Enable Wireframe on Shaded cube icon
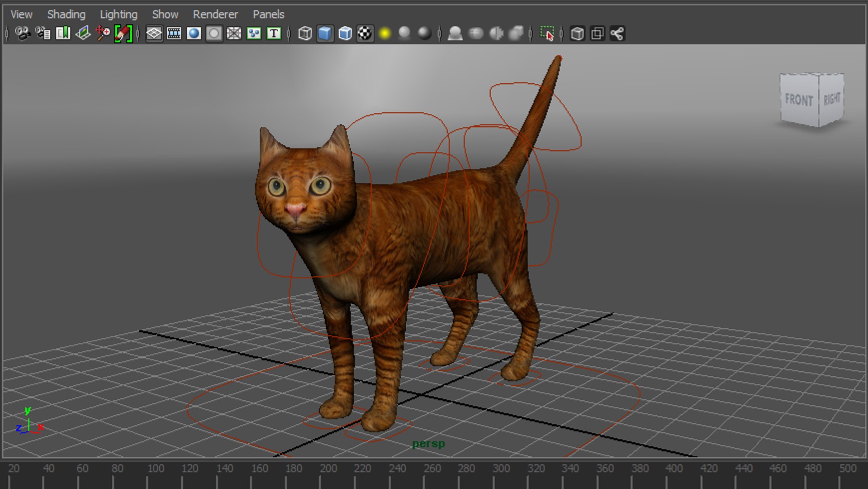Image resolution: width=868 pixels, height=489 pixels. pyautogui.click(x=345, y=34)
